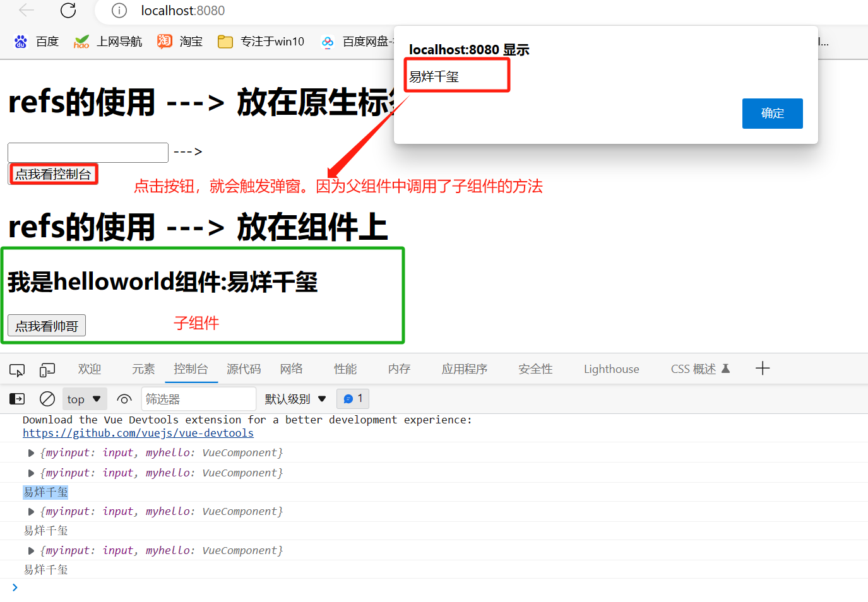Viewport: 868px width, 602px height.
Task: Click the eye icon for live expressions
Action: (x=124, y=399)
